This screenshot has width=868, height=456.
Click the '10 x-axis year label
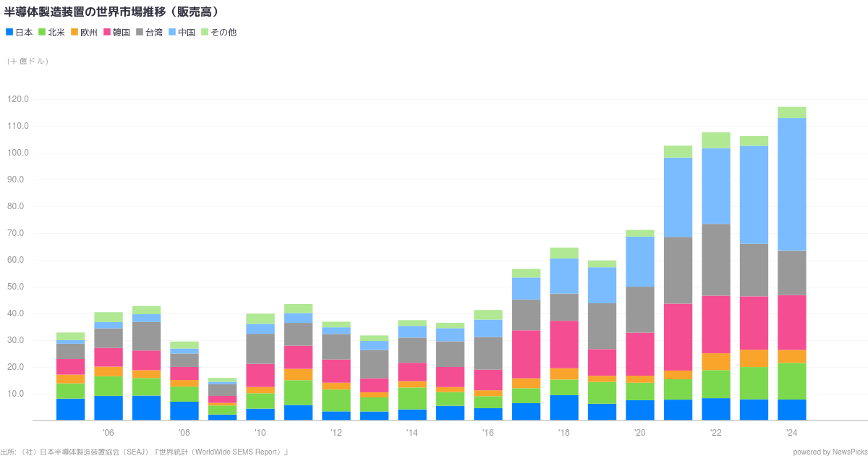point(260,433)
